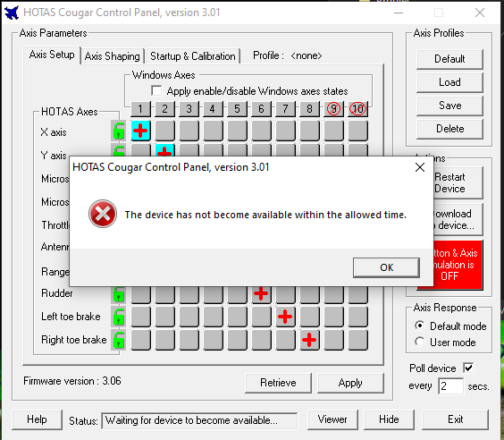
Task: Enable Apply enable/disable Windows axes states checkbox
Action: click(x=157, y=90)
